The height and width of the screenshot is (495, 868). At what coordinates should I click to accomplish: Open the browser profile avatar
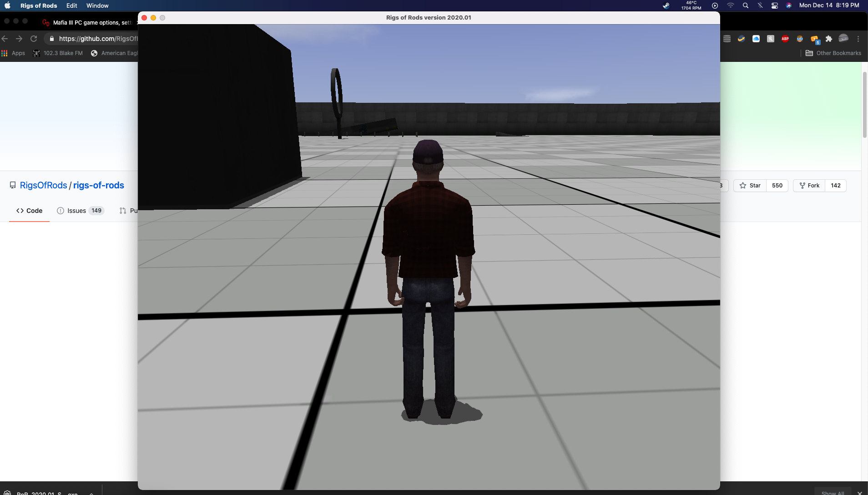(x=843, y=39)
